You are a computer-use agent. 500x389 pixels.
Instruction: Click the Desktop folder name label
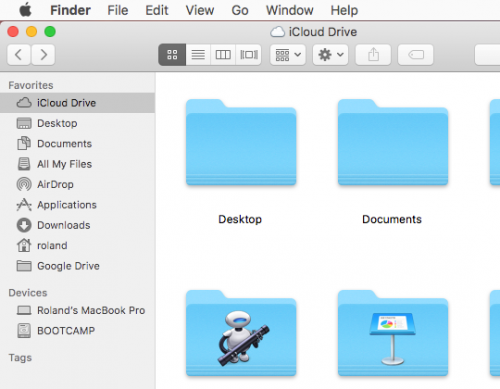coord(240,219)
